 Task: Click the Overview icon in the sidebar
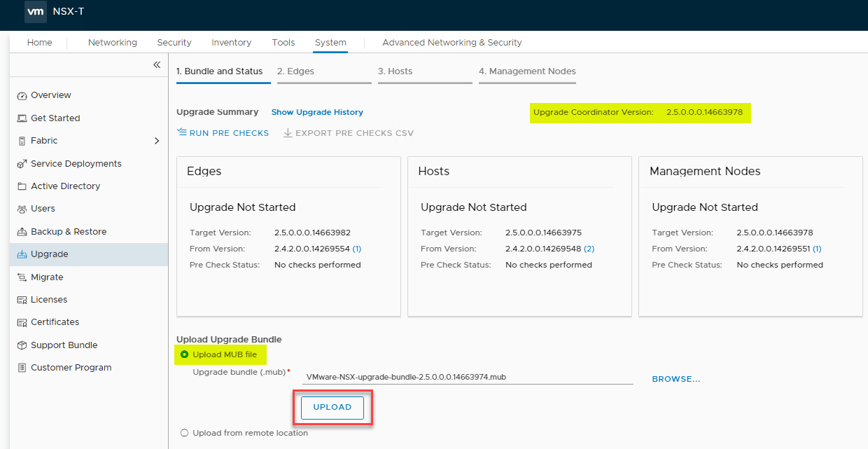(x=21, y=95)
